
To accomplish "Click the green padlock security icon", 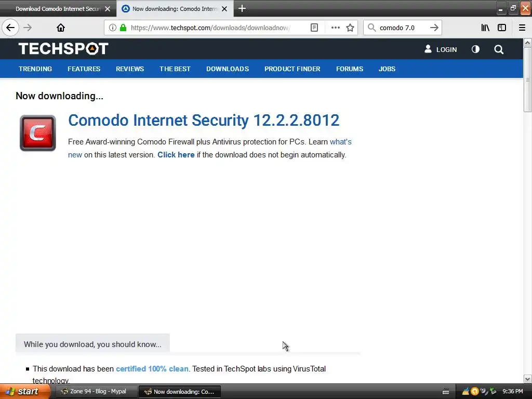I will point(123,28).
